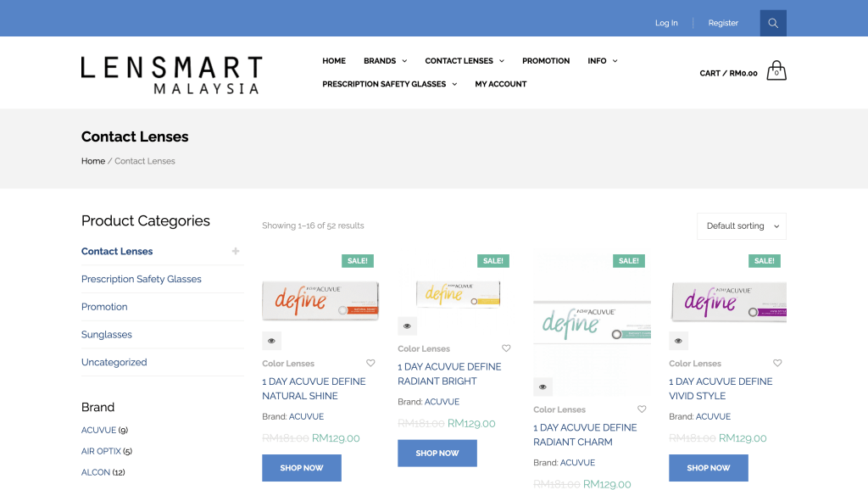This screenshot has width=868, height=490.
Task: Open the Brands menu dropdown
Action: coord(385,61)
